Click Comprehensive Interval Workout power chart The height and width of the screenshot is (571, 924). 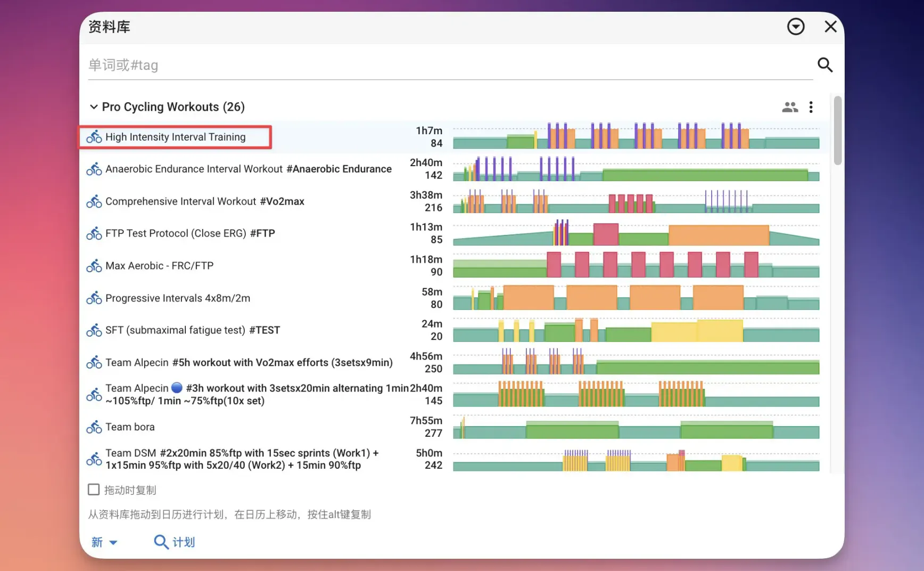pos(636,201)
